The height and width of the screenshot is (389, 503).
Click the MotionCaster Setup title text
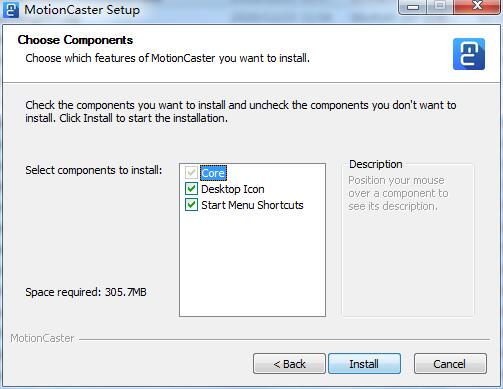coord(82,10)
